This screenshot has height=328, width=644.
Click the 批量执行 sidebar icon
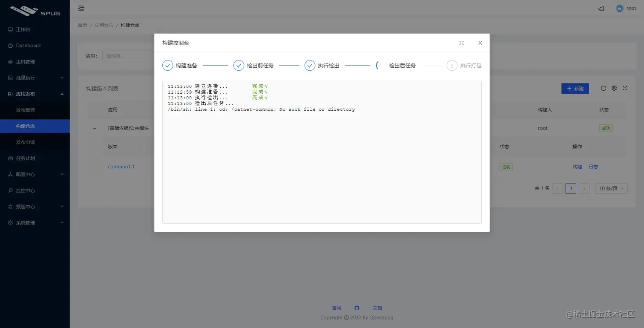pos(11,78)
